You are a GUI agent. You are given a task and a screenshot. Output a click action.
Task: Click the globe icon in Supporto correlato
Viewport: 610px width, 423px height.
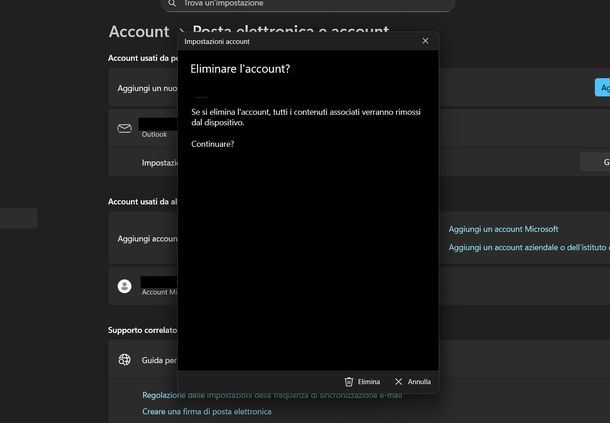(x=124, y=360)
